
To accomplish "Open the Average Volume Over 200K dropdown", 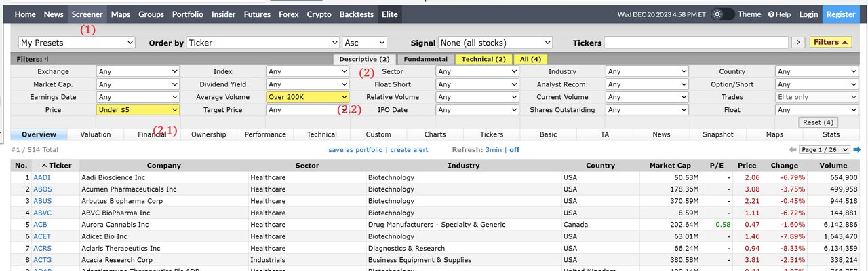I will click(308, 97).
